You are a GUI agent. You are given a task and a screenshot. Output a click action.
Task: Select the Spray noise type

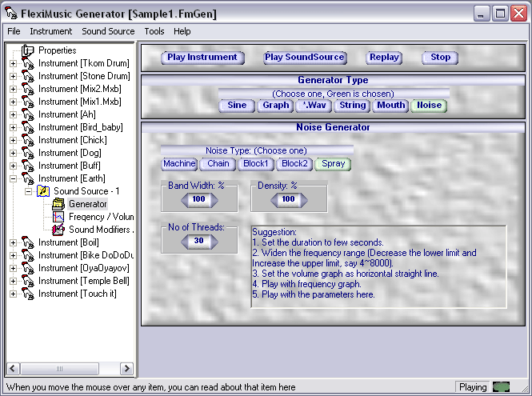click(x=333, y=164)
